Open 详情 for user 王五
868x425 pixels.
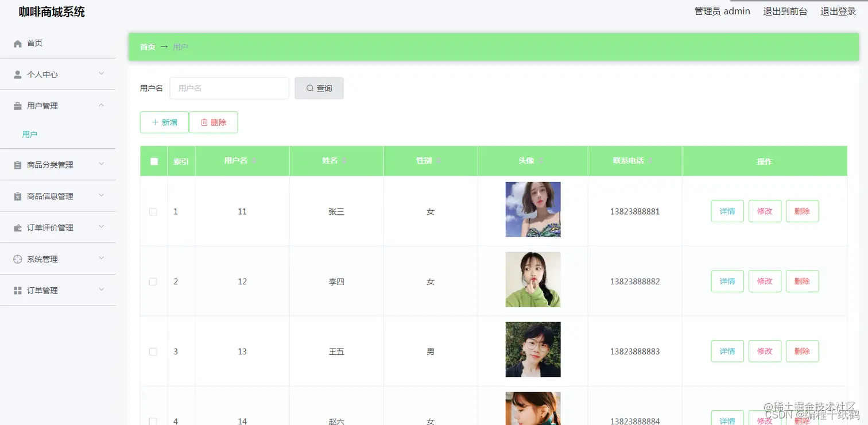click(727, 351)
